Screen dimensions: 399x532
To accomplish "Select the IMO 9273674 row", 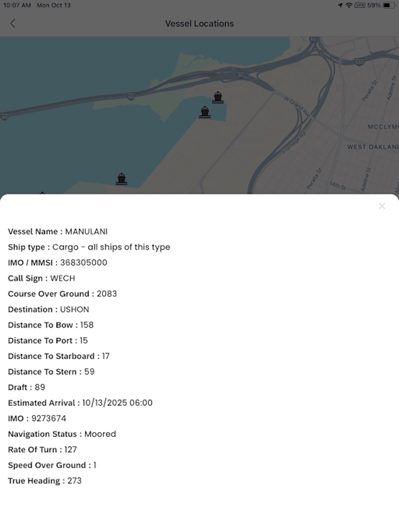I will coord(37,418).
